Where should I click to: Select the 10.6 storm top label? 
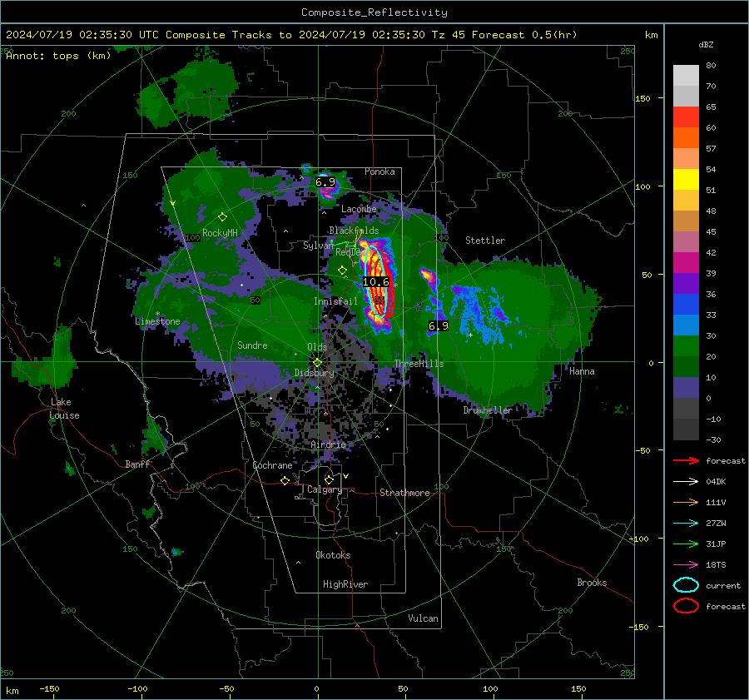pyautogui.click(x=376, y=282)
